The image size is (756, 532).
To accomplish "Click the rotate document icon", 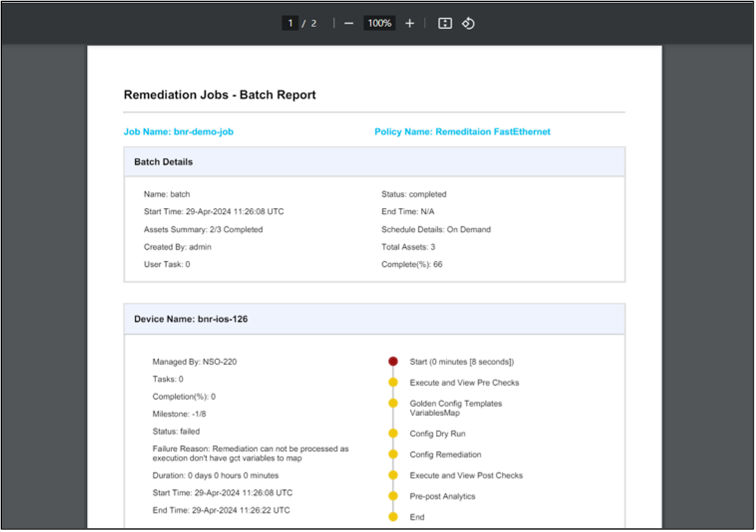I will 468,23.
